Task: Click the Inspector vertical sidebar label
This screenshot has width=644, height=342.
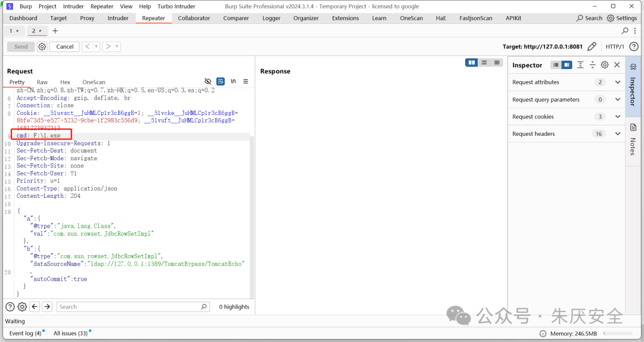Action: coord(633,91)
